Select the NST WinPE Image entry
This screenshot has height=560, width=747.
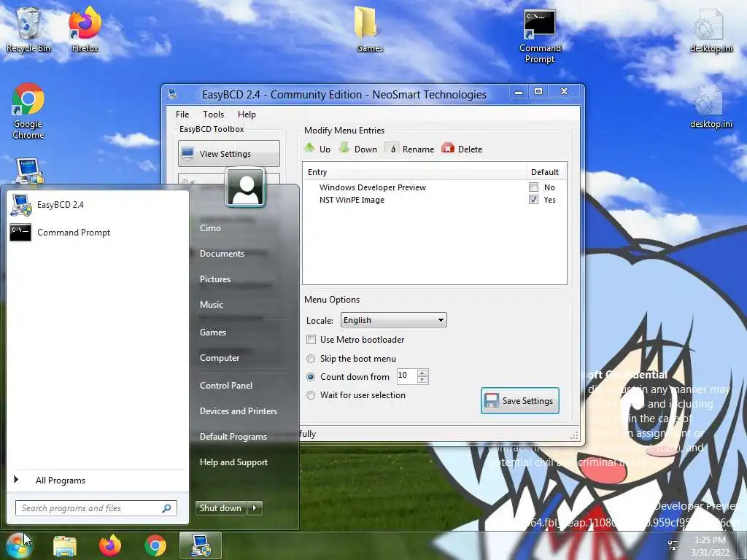(352, 200)
